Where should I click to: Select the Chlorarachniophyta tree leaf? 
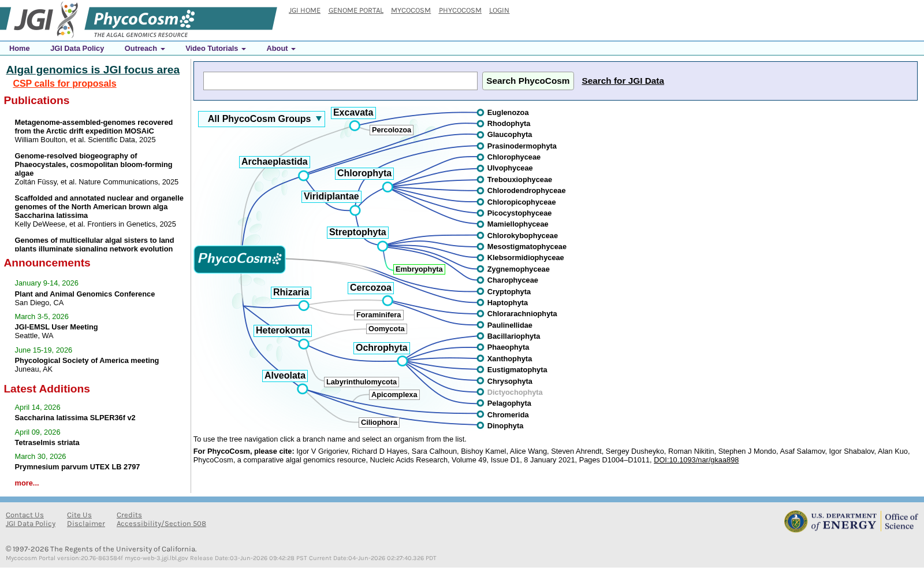point(522,314)
